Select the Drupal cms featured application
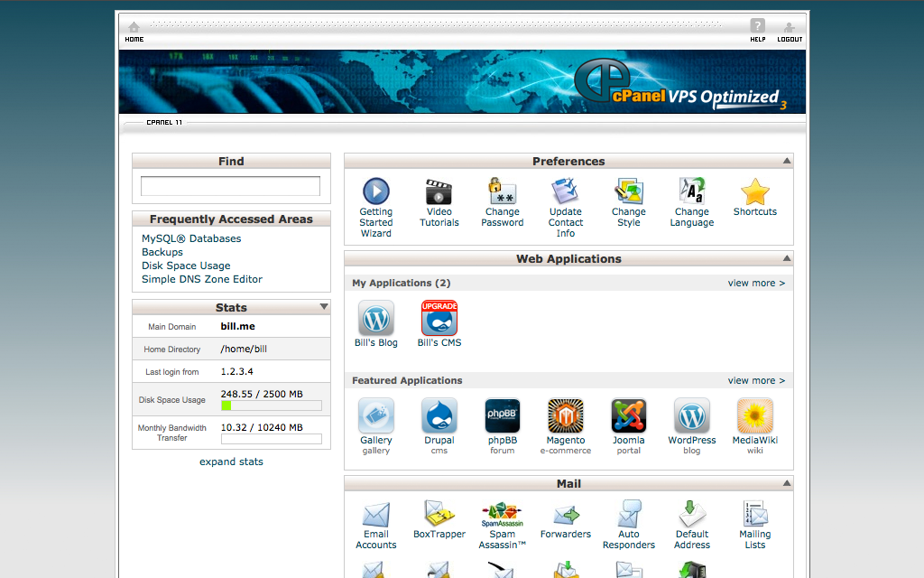924x578 pixels. (x=439, y=415)
